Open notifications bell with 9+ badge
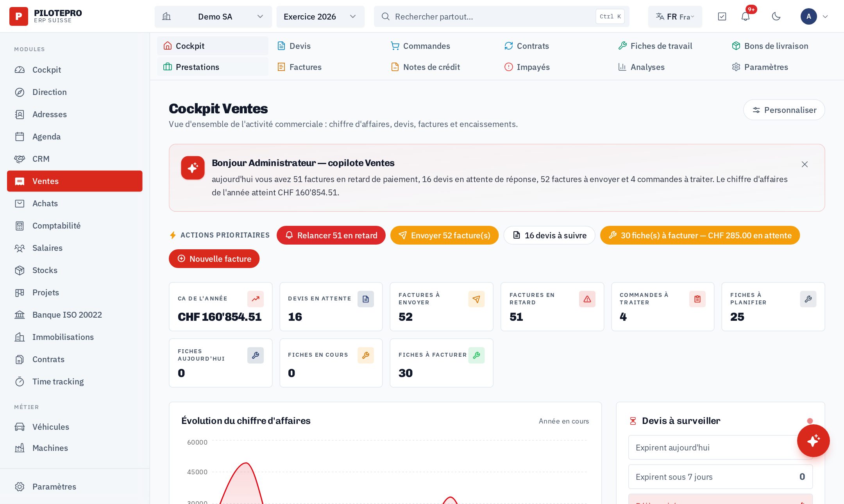This screenshot has height=504, width=844. [746, 16]
